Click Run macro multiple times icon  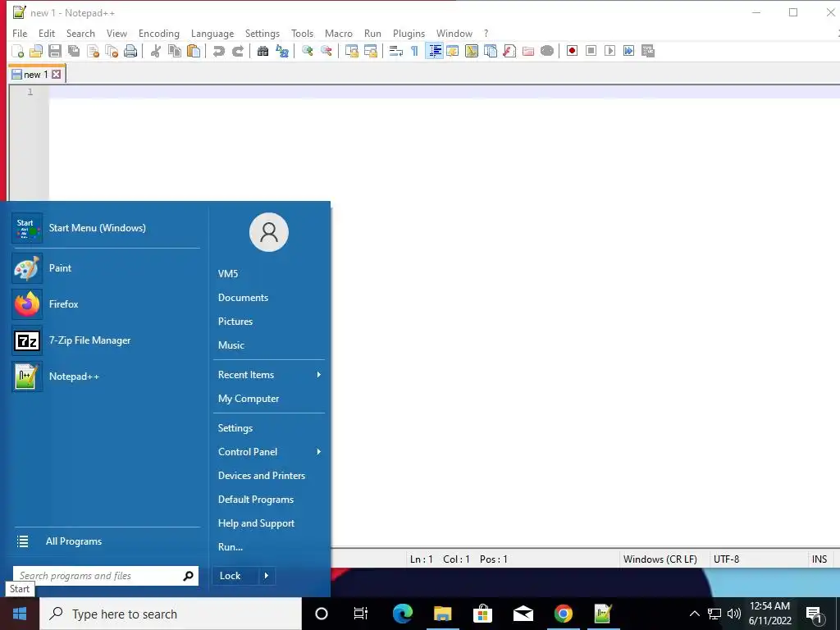(628, 51)
